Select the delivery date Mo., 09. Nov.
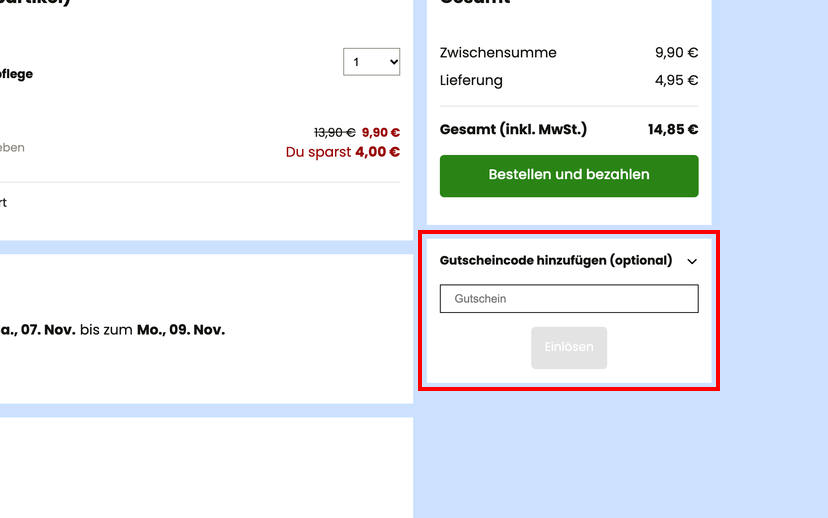 (181, 330)
